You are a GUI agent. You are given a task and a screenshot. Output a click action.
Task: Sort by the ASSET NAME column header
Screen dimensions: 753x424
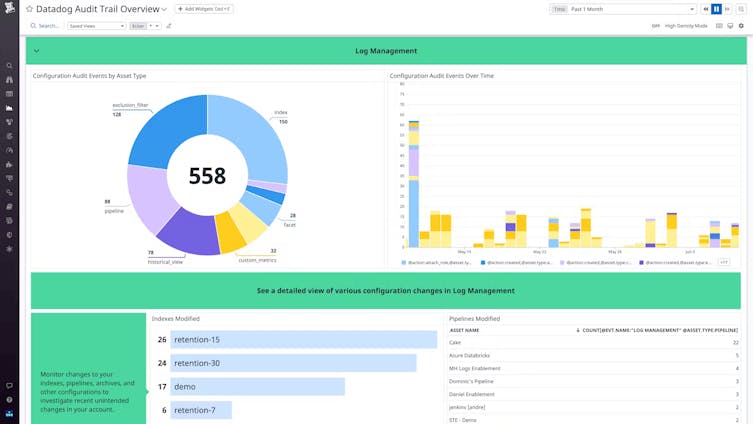(465, 329)
